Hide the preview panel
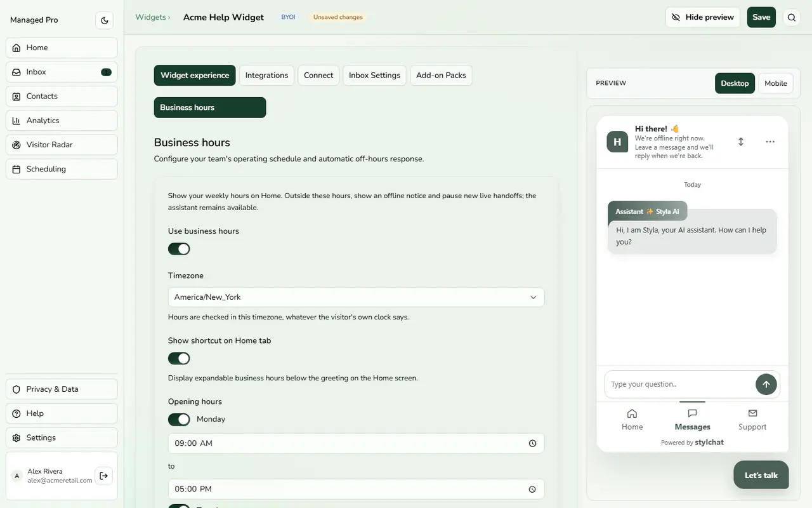Image resolution: width=812 pixels, height=508 pixels. (x=703, y=17)
